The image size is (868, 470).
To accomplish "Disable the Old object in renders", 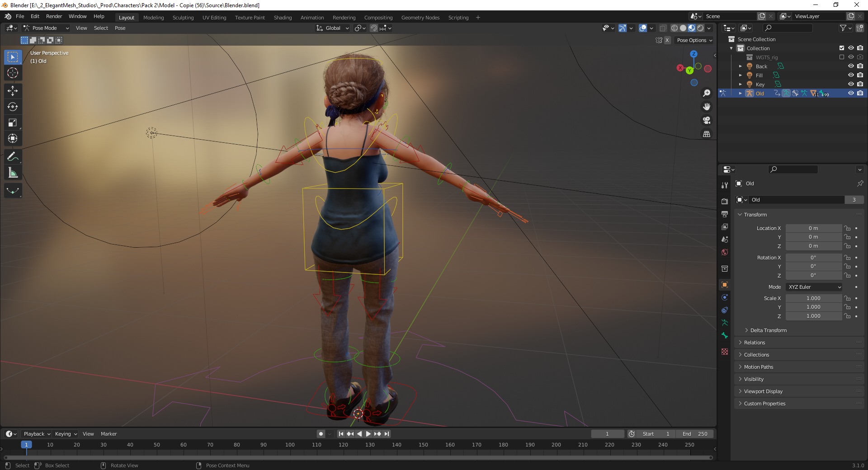I will [x=860, y=93].
